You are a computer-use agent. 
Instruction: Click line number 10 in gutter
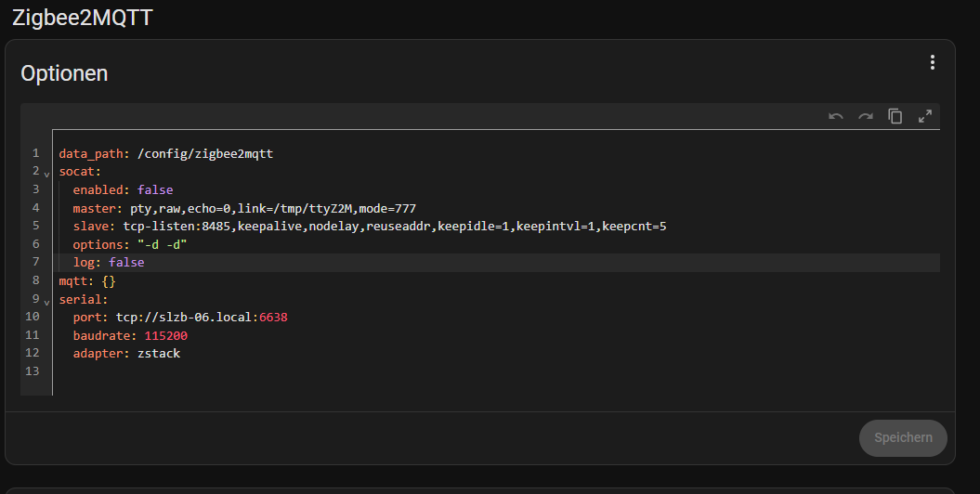click(x=33, y=317)
